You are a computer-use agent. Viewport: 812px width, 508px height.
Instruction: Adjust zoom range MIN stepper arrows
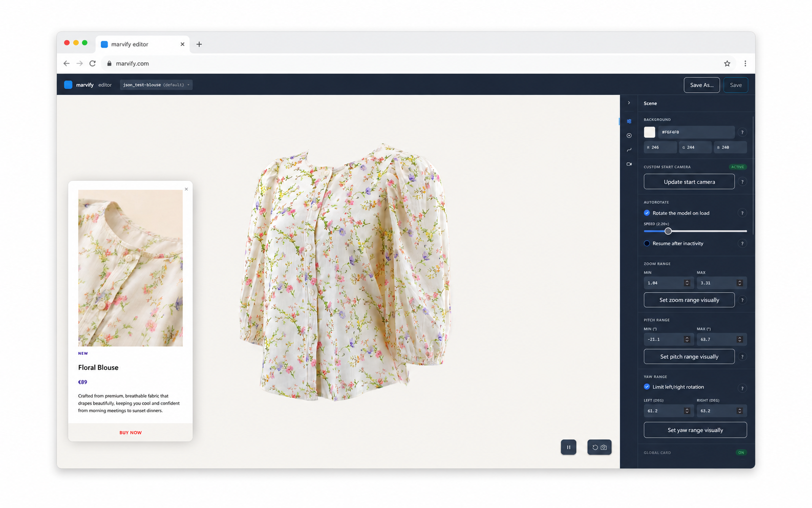(687, 283)
